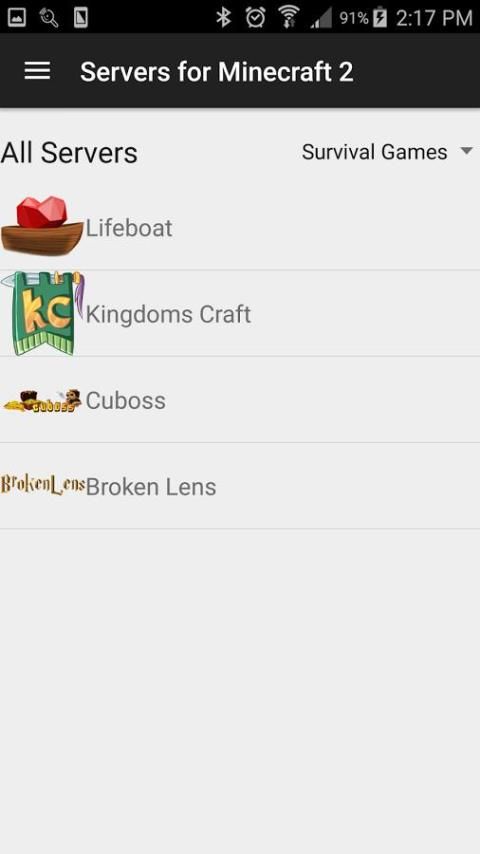
Task: Select the Lifeboat server entry
Action: pos(240,227)
